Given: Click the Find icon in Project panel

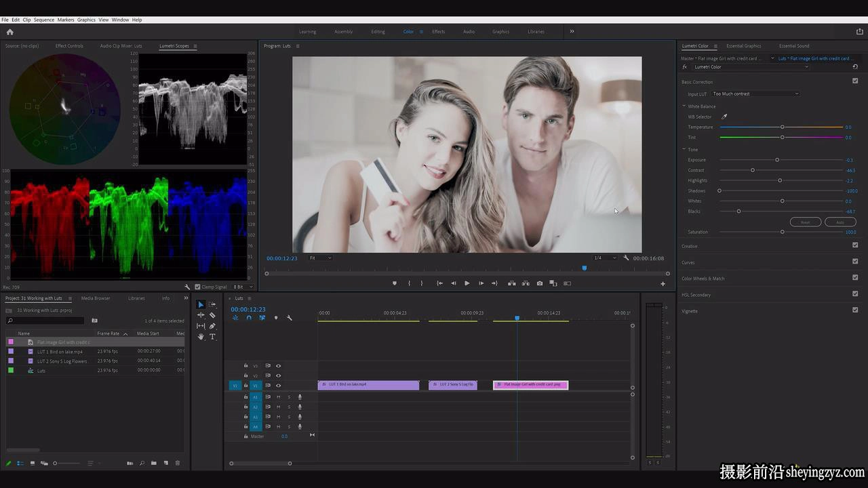Looking at the screenshot, I should tap(142, 463).
